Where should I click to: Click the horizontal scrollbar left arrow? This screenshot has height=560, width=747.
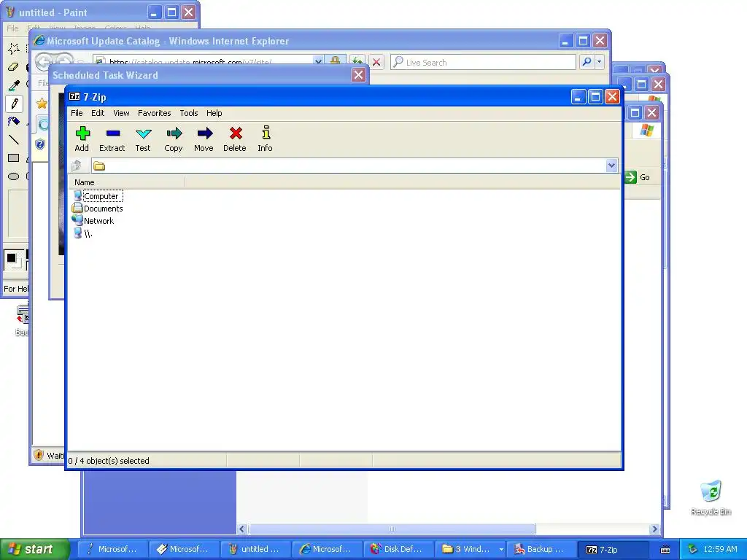click(242, 529)
